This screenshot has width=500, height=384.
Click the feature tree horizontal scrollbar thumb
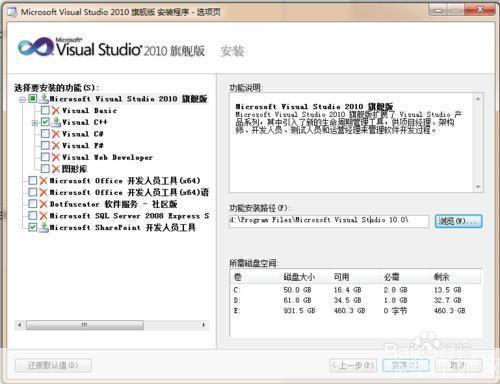[x=85, y=325]
